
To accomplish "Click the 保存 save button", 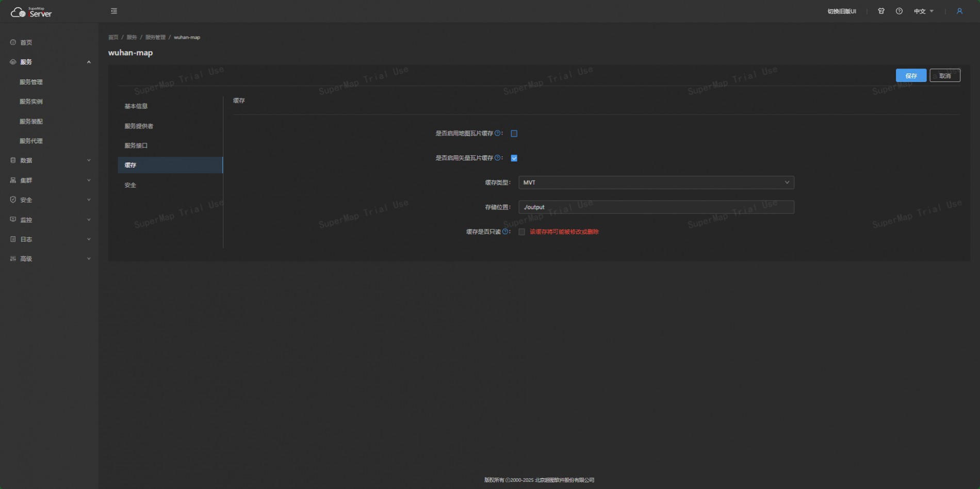I will tap(911, 75).
